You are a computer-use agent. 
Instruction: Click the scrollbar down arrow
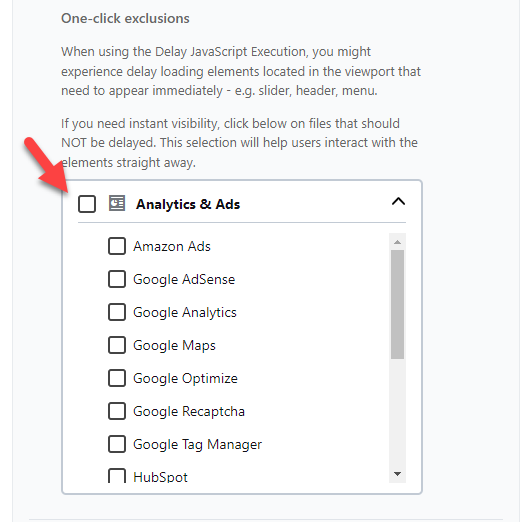tap(397, 474)
